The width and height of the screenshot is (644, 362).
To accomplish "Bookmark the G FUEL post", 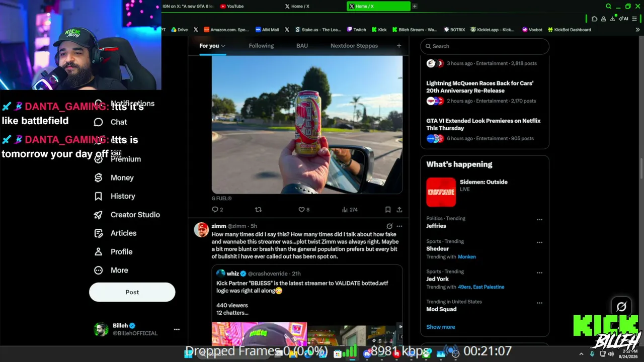I will point(388,210).
